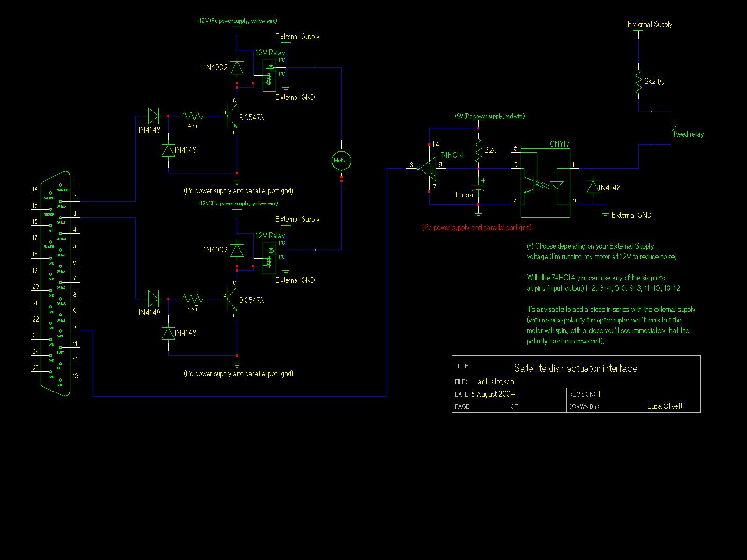The height and width of the screenshot is (560, 747).
Task: Select the +5V red wire supply label
Action: pyautogui.click(x=489, y=116)
